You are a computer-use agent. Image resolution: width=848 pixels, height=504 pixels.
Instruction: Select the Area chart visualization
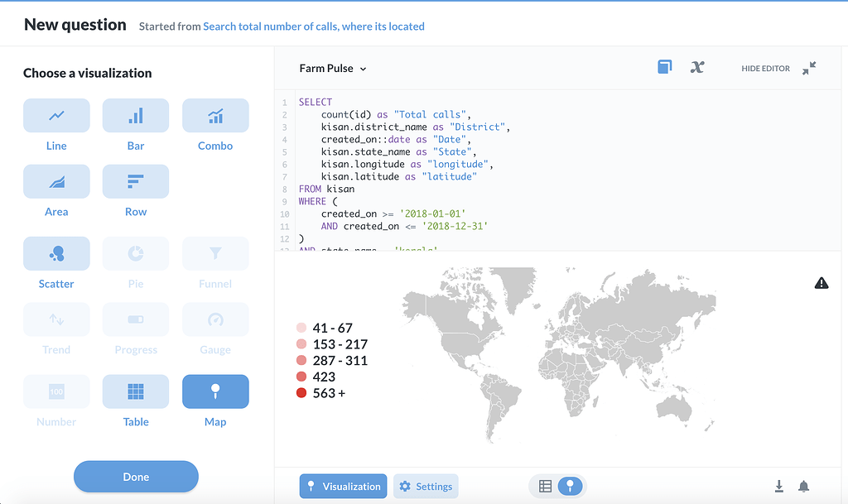(x=56, y=181)
